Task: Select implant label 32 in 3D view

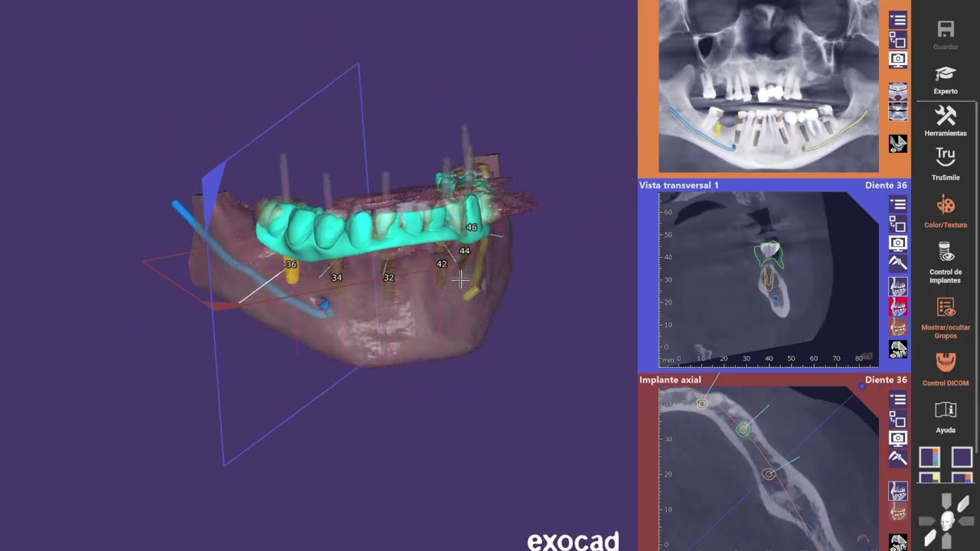Action: (x=389, y=278)
